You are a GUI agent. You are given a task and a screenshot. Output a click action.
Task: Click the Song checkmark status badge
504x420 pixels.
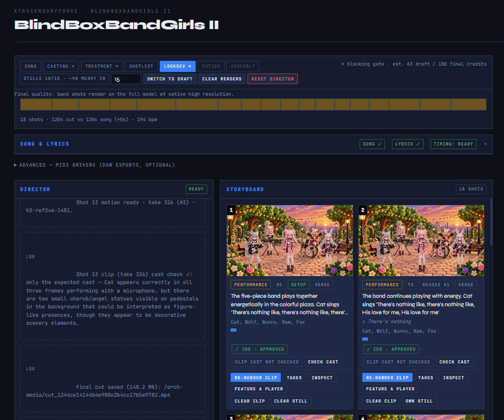click(x=372, y=144)
